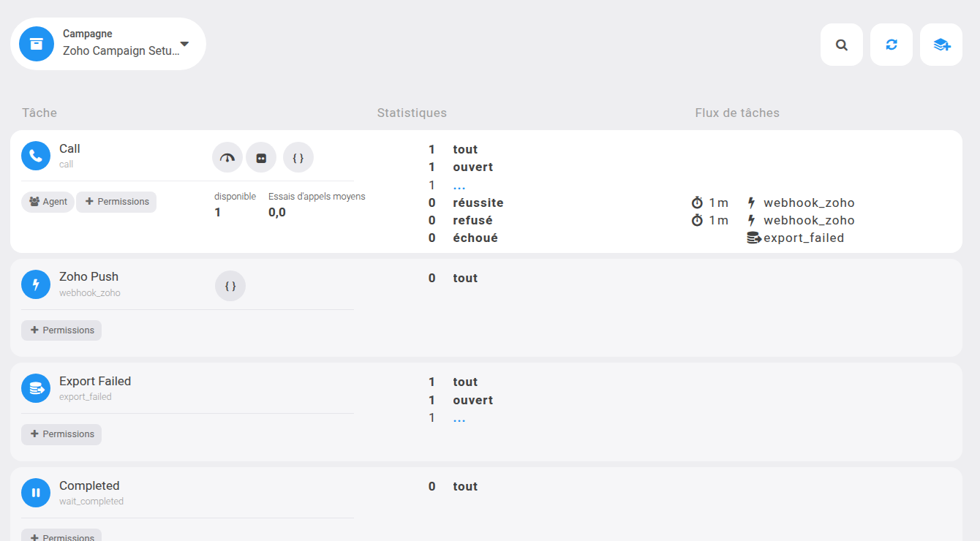Viewport: 980px width, 541px height.
Task: Click the Zoho Push task title
Action: click(x=88, y=277)
